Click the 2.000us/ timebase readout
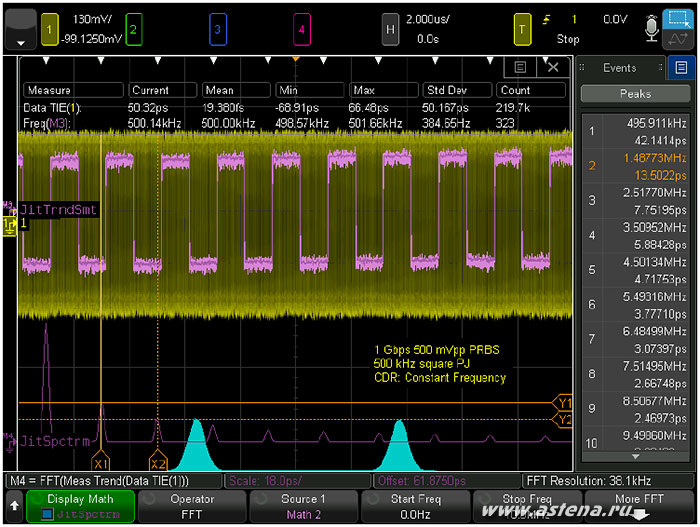 click(x=428, y=19)
